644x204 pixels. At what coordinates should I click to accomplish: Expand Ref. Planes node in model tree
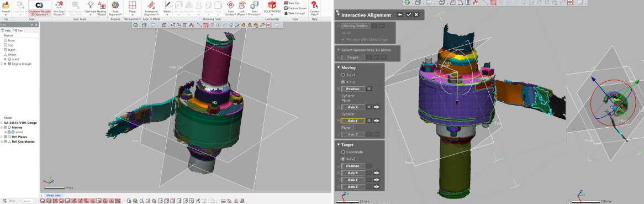[2, 137]
